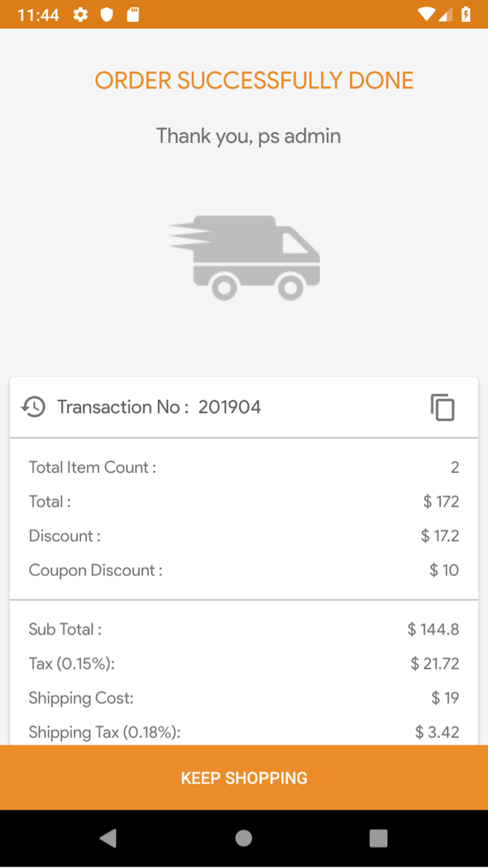Tap the shield icon in status bar

click(107, 15)
